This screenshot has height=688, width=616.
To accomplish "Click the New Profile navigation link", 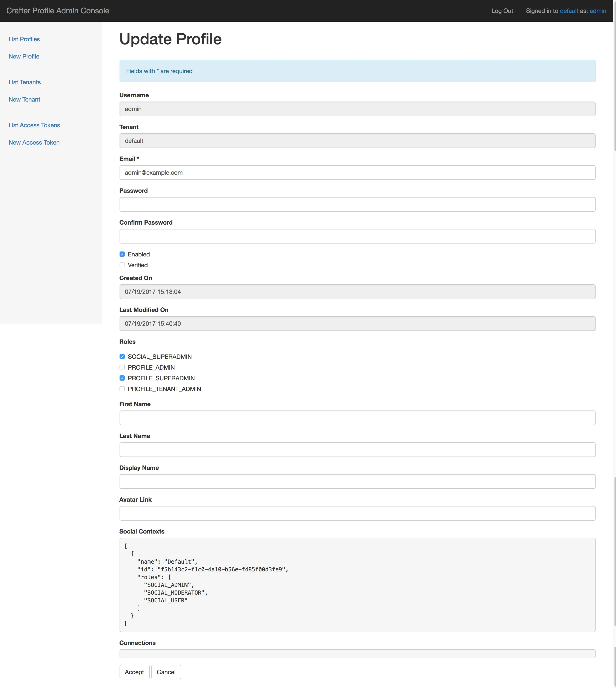I will coord(24,57).
